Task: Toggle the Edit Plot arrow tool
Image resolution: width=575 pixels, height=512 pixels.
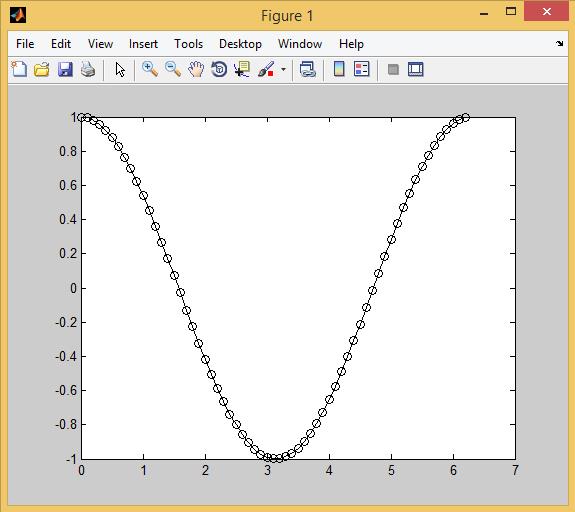Action: [120, 69]
